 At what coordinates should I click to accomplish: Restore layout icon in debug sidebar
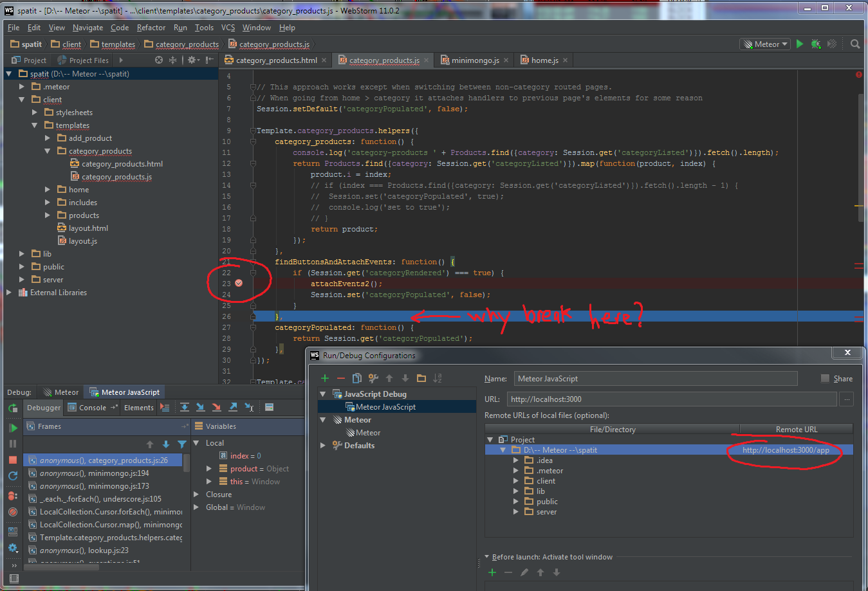pyautogui.click(x=13, y=532)
